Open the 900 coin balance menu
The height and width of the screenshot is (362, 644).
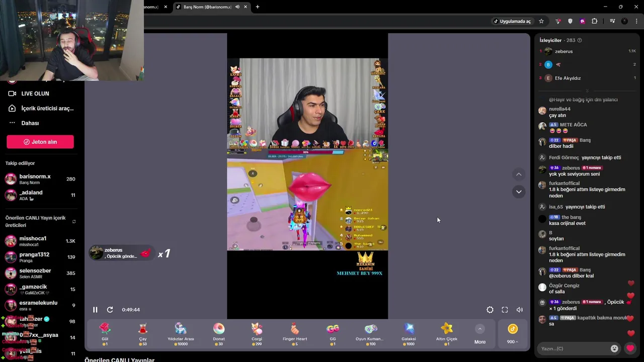point(513,334)
